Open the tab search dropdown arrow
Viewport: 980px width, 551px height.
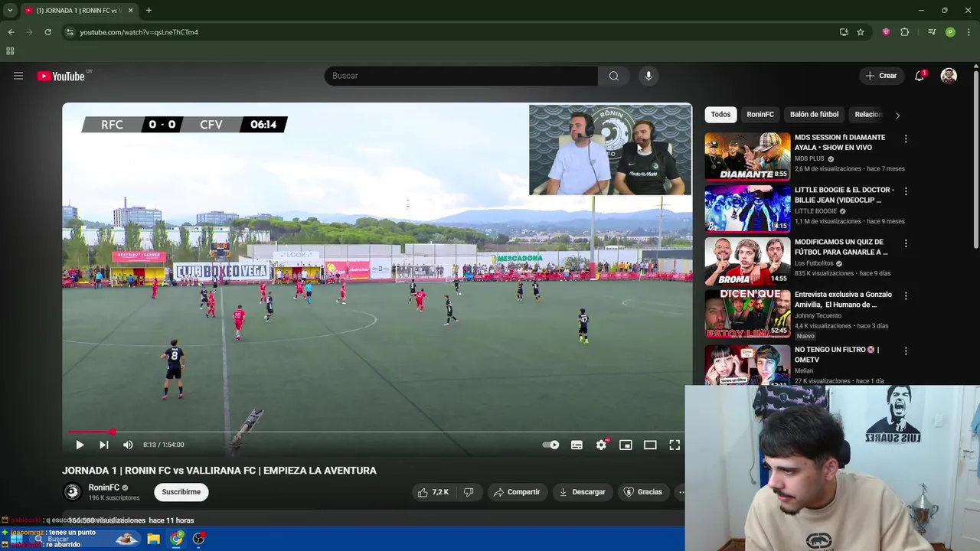pos(10,10)
